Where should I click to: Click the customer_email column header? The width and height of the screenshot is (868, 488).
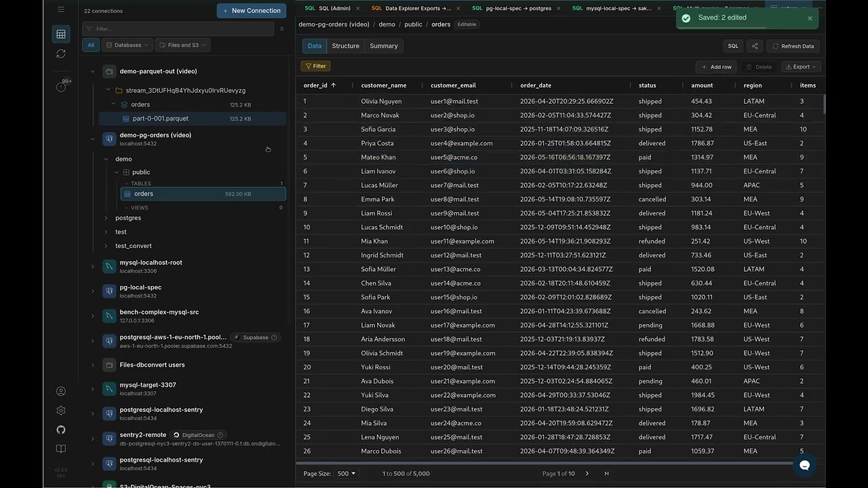pos(453,85)
